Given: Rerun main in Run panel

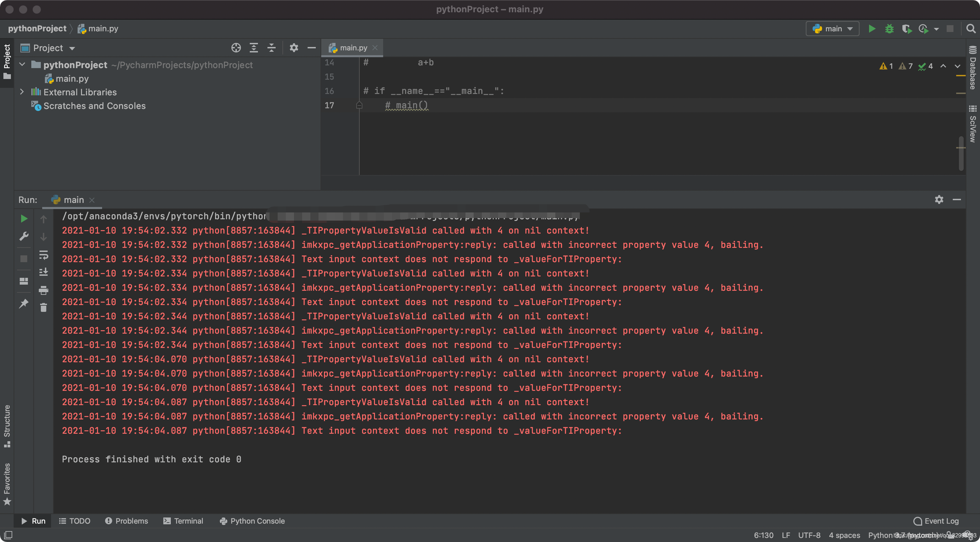Looking at the screenshot, I should click(23, 219).
